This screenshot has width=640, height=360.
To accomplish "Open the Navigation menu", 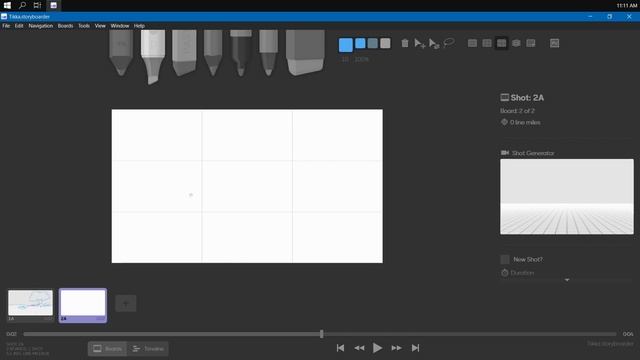I will (40, 26).
